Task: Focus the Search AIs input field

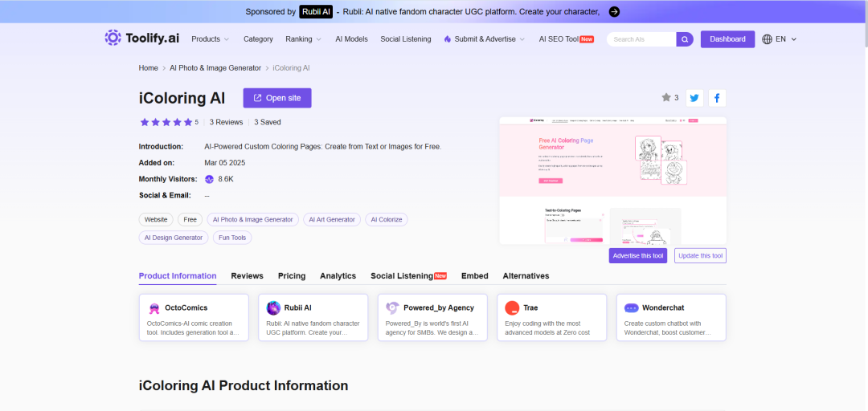Action: [x=641, y=39]
